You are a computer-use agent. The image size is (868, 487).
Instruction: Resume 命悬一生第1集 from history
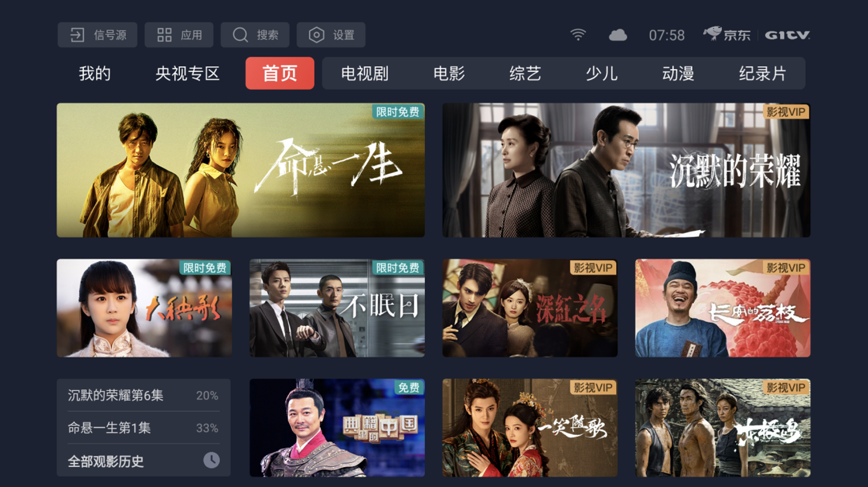pyautogui.click(x=143, y=428)
